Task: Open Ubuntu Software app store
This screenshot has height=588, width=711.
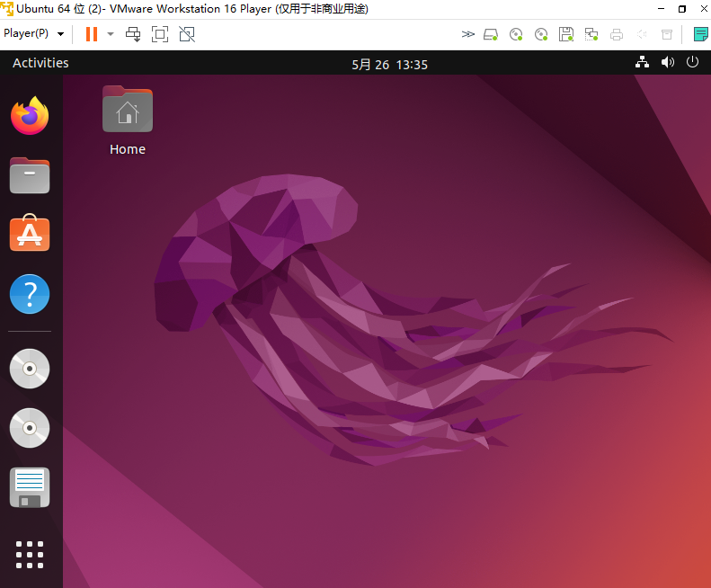Action: (30, 234)
